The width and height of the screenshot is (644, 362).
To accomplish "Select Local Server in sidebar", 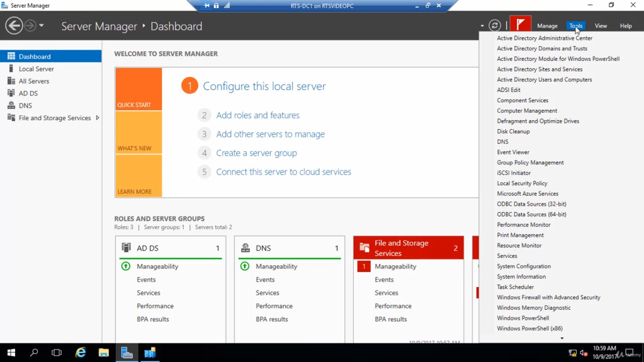I will (x=36, y=69).
